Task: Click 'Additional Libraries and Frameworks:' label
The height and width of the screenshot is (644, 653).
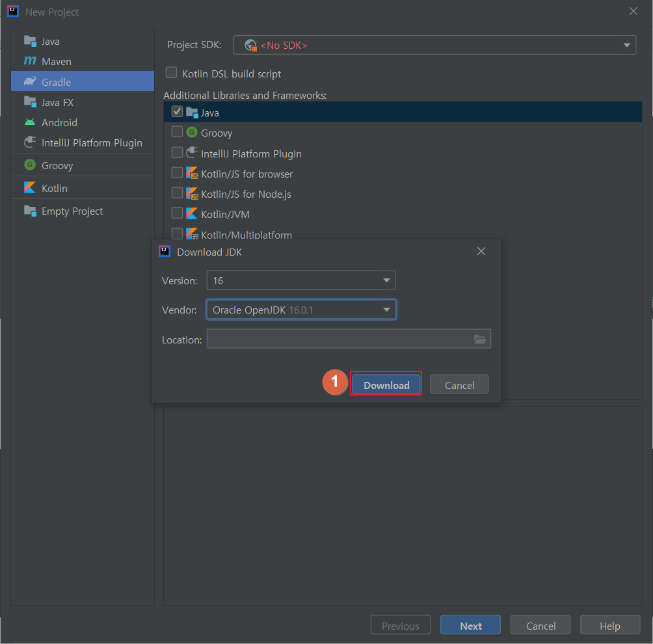Action: 245,96
